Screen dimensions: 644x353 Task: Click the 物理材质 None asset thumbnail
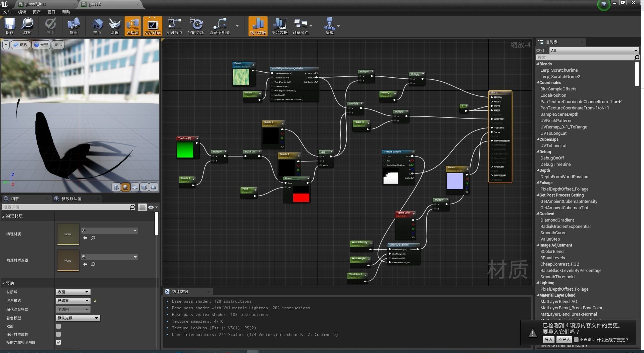(x=68, y=234)
